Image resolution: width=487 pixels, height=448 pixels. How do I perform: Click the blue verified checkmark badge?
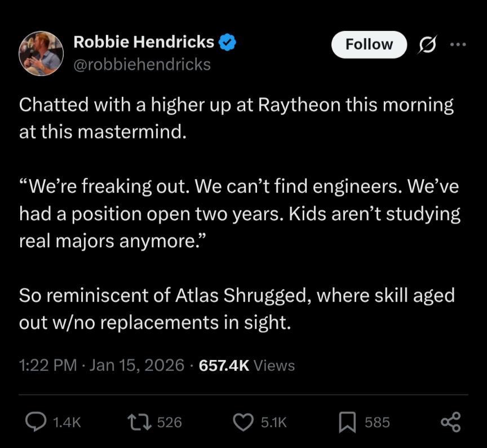tap(227, 42)
